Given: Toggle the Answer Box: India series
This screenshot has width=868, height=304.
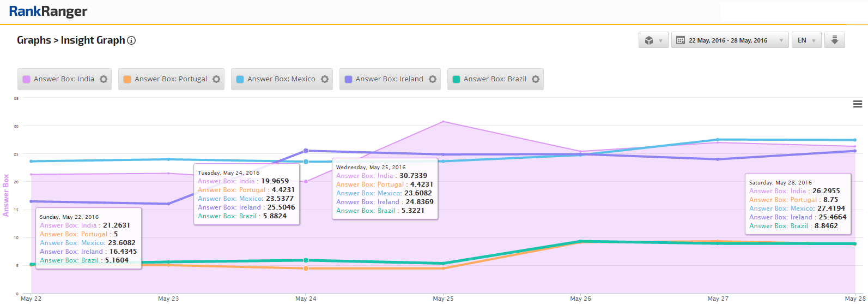Looking at the screenshot, I should point(64,79).
